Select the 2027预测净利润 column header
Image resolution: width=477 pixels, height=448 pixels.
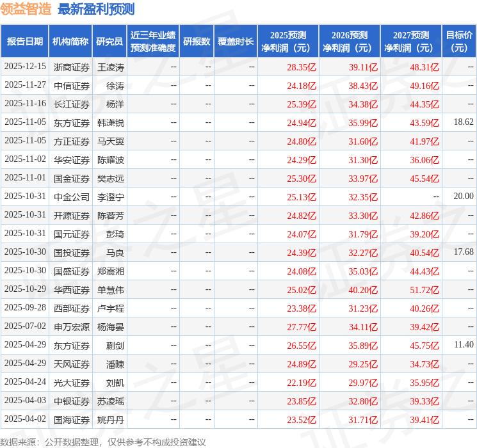pyautogui.click(x=411, y=42)
